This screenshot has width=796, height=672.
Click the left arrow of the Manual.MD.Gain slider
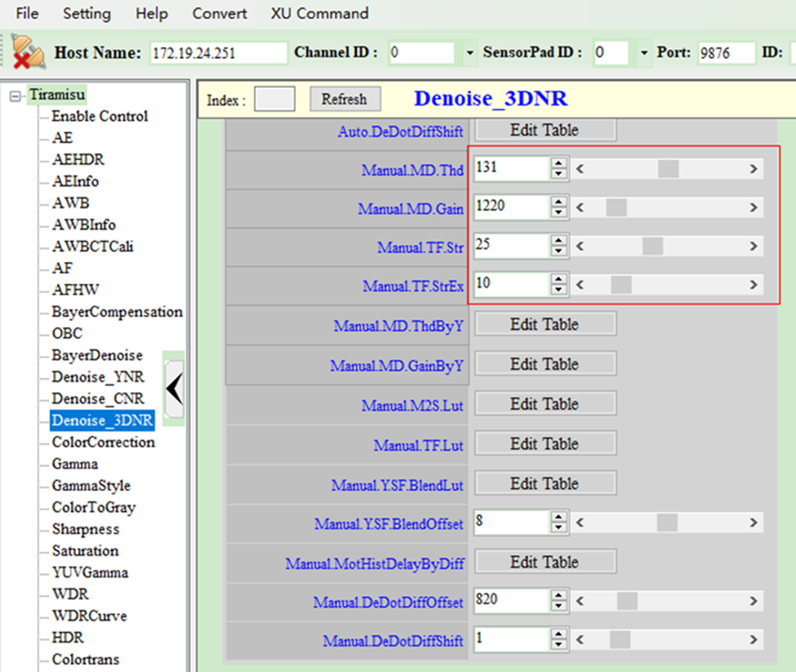(x=580, y=208)
